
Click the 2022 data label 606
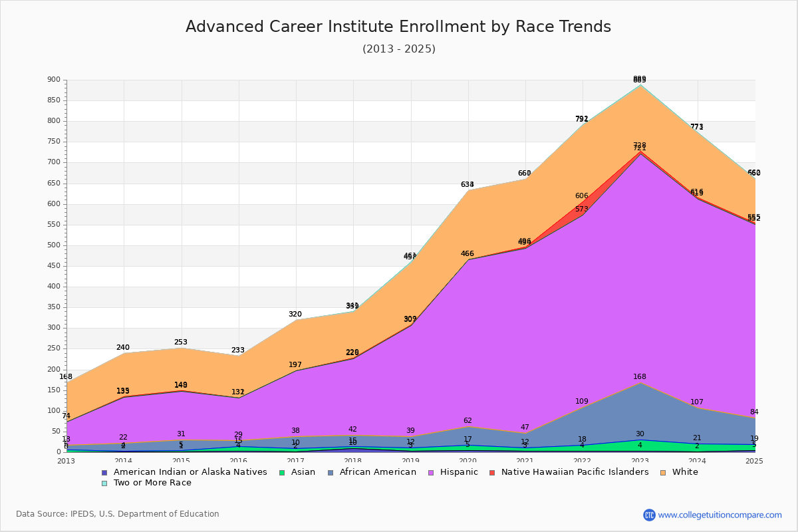point(582,196)
